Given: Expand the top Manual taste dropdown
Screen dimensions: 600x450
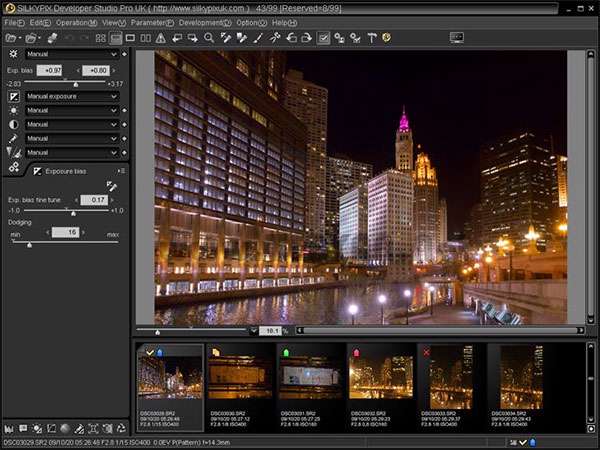Looking at the screenshot, I should (72, 54).
